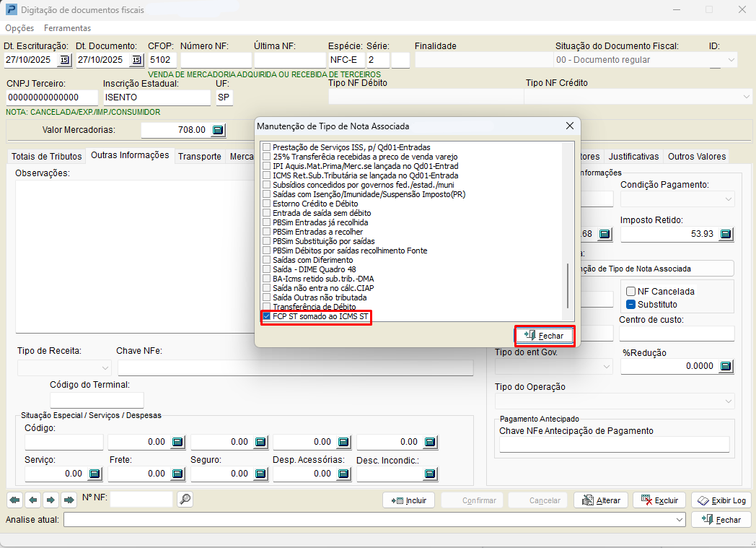Open the Analise atual dropdown
756x548 pixels.
[x=679, y=520]
